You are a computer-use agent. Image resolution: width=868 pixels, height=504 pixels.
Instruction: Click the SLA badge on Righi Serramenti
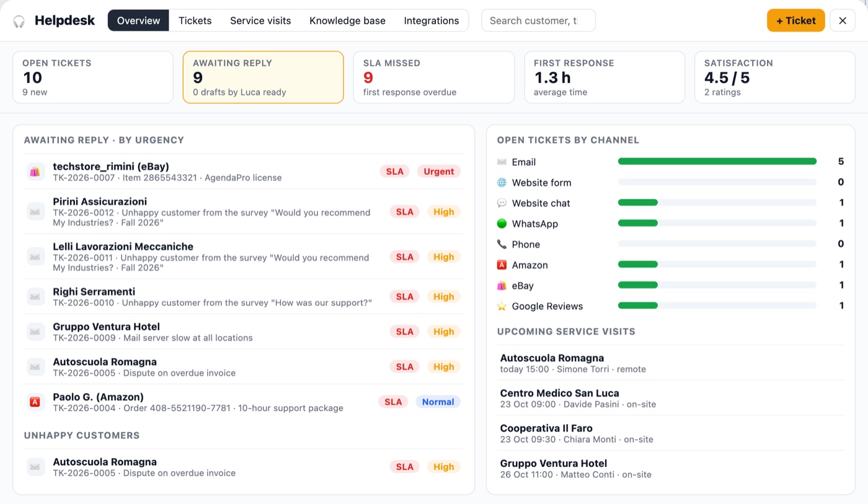click(x=405, y=296)
